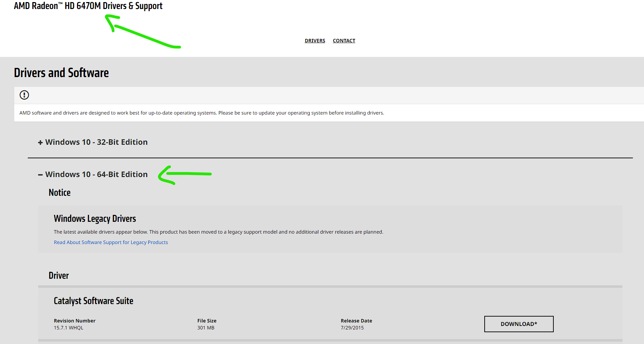Click the exclamation notice icon
Viewport: 644px width, 344px height.
[24, 95]
